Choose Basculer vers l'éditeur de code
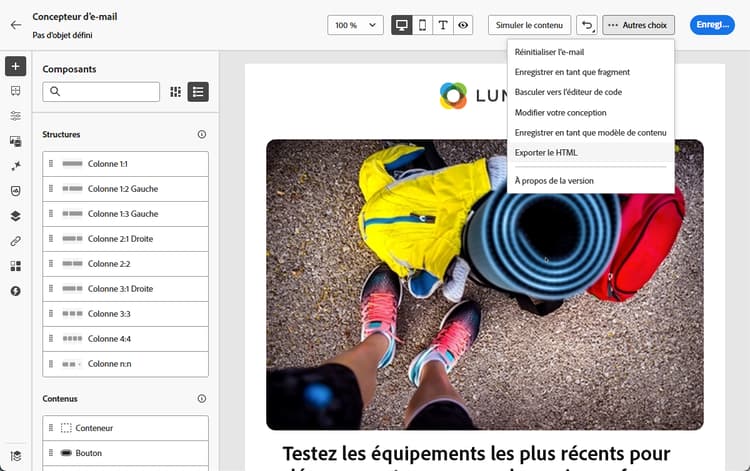Viewport: 750px width, 471px height. (591, 92)
